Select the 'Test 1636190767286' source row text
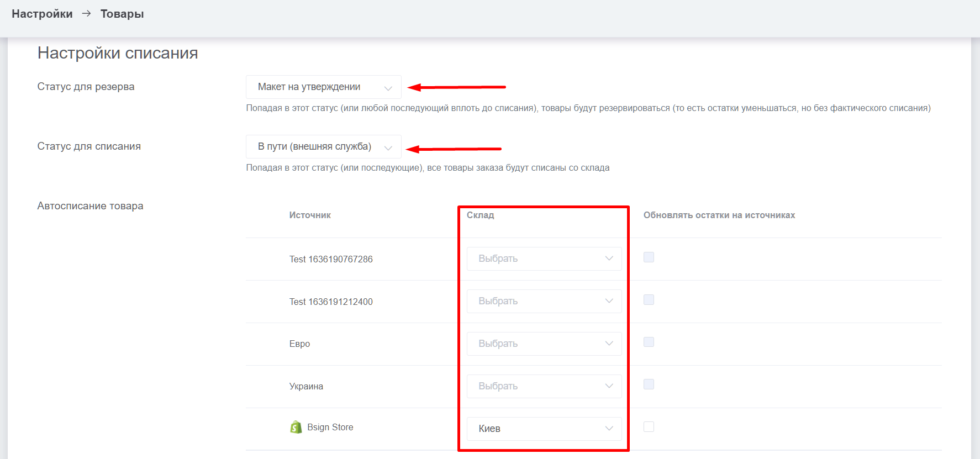 tap(331, 259)
